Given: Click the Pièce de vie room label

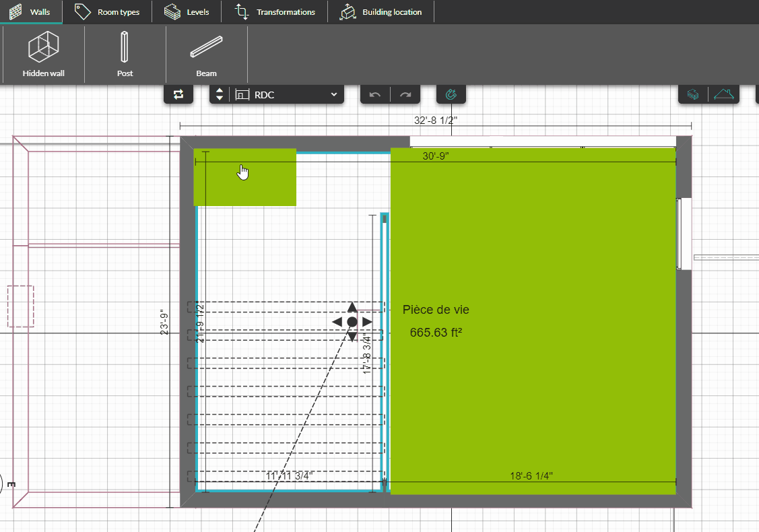Looking at the screenshot, I should tap(436, 310).
